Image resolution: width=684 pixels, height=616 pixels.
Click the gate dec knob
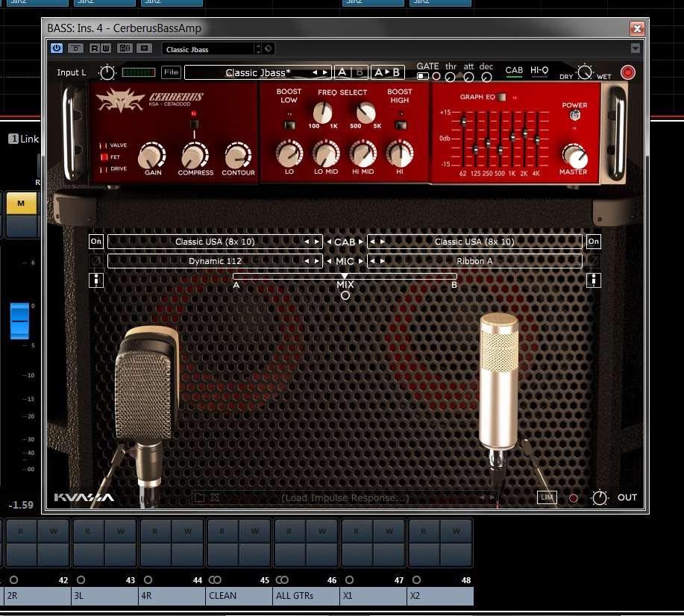tap(486, 78)
